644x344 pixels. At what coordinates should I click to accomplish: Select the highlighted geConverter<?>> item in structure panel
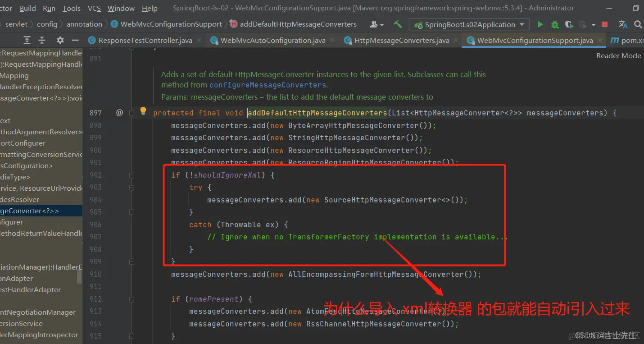click(x=41, y=211)
